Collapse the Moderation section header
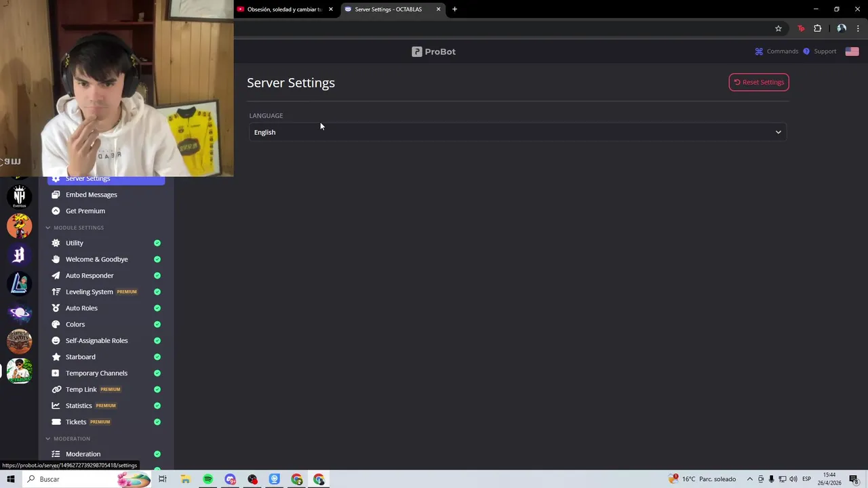 [68, 439]
